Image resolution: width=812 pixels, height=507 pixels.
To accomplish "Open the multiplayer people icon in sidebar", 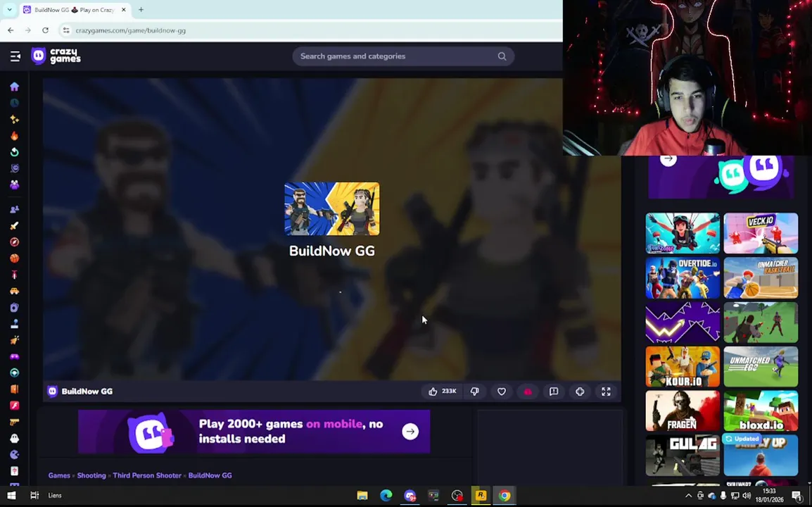I will click(x=15, y=209).
